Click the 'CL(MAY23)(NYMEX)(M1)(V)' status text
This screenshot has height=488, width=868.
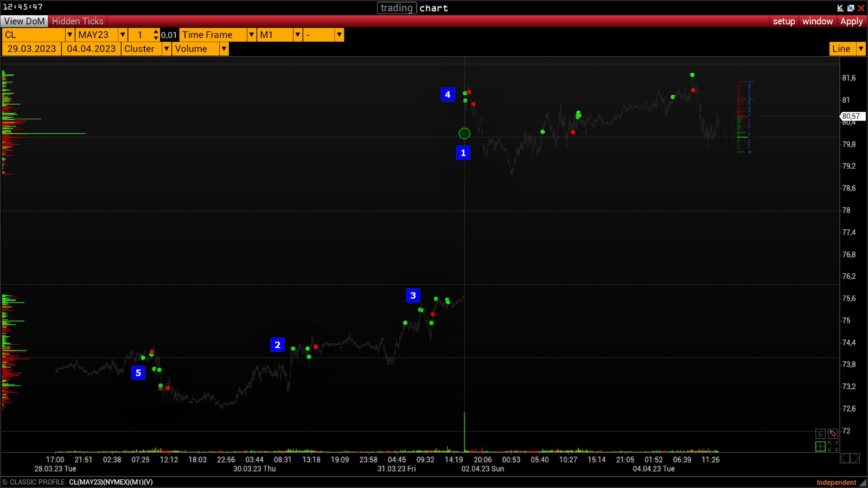point(111,482)
